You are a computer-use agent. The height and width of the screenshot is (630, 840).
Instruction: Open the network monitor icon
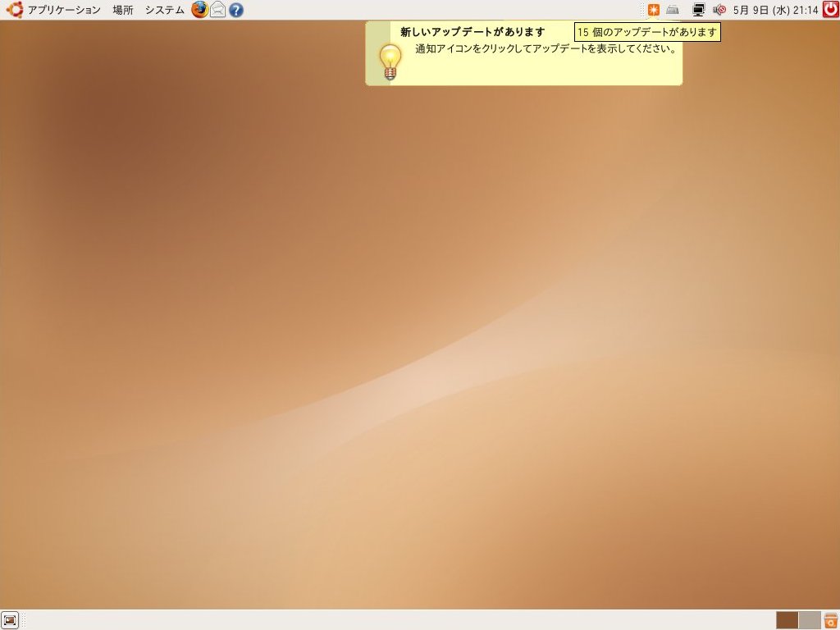click(698, 10)
